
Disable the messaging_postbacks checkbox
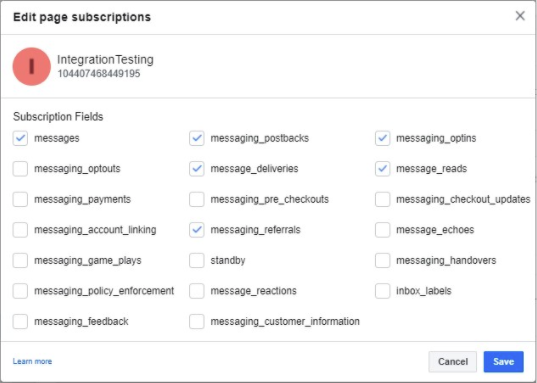pos(197,138)
